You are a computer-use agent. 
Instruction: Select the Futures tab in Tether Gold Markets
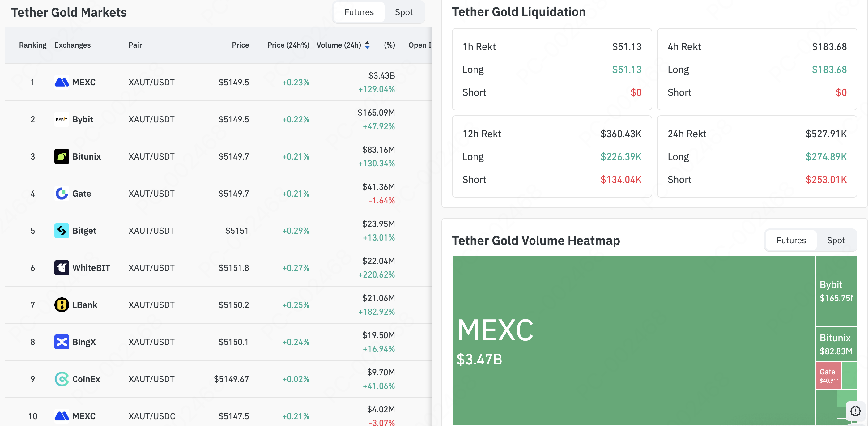point(359,12)
